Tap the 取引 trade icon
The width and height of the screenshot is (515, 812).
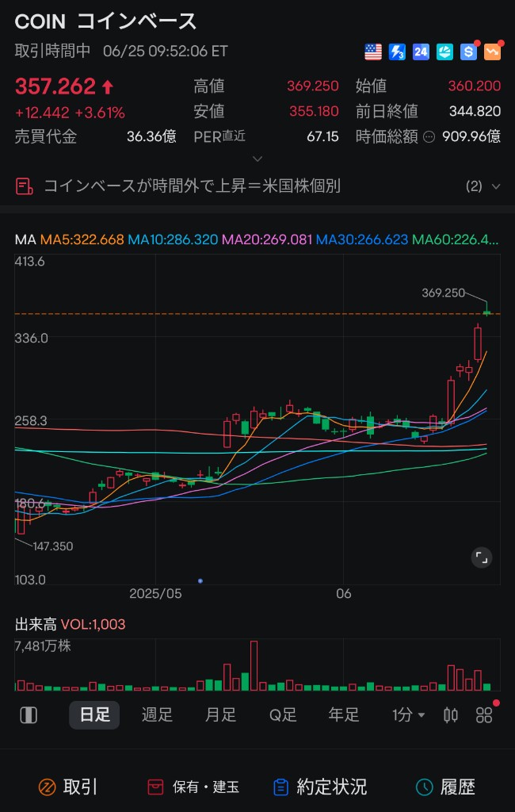[47, 787]
